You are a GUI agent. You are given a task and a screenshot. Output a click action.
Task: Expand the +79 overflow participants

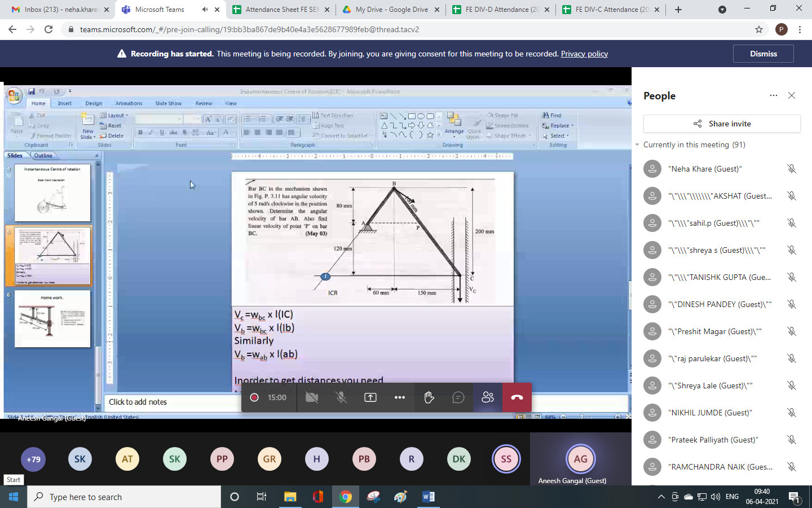pyautogui.click(x=33, y=459)
